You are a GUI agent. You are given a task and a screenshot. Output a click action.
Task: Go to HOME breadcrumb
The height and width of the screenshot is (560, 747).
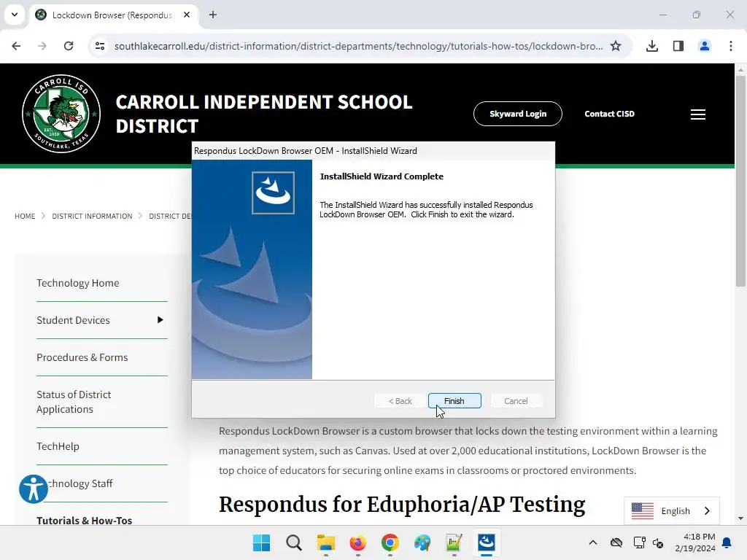click(x=25, y=216)
